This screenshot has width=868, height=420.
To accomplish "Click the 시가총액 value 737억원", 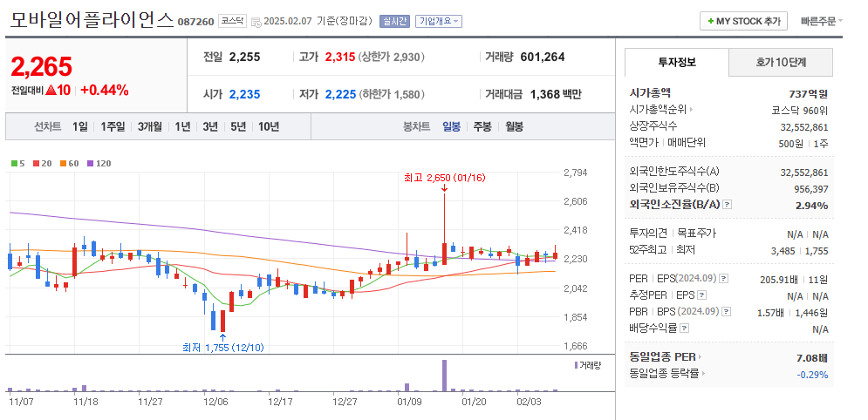I will [808, 93].
